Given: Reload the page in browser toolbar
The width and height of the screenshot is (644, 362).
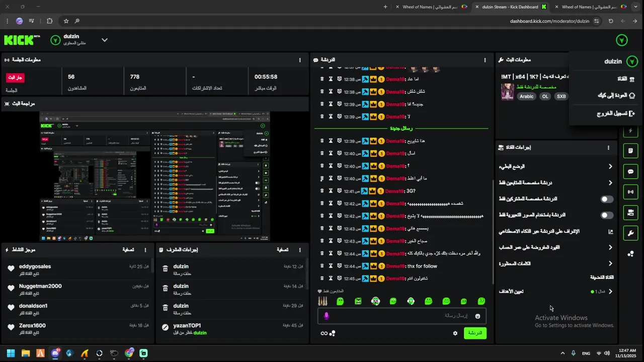Looking at the screenshot, I should pos(611,21).
